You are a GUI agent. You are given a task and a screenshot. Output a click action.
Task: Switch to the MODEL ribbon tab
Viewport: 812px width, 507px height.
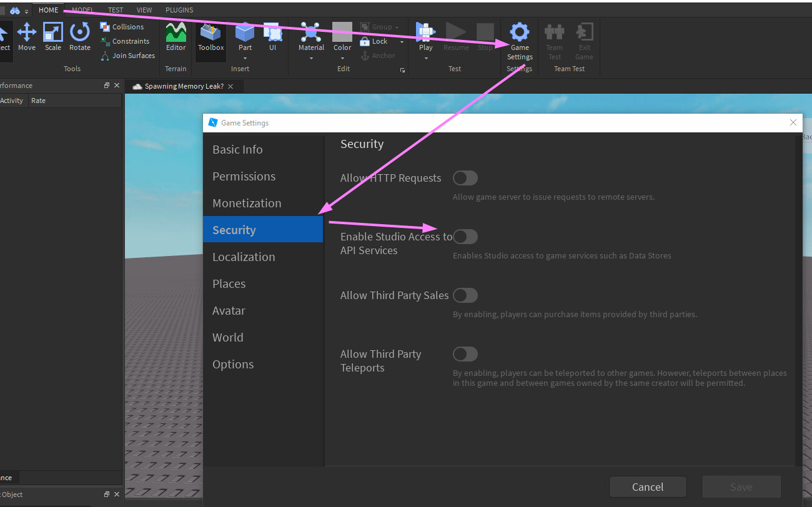82,9
